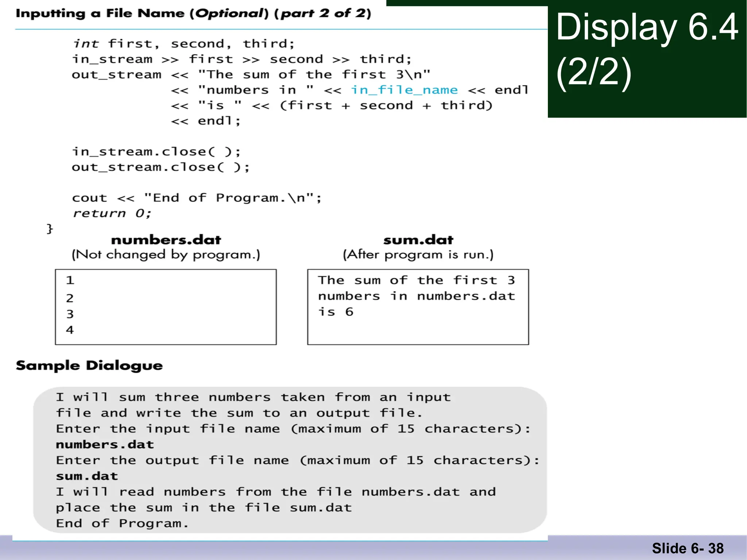Image resolution: width=747 pixels, height=560 pixels.
Task: Click the code line starting 'in_stream >> first'
Action: 242,59
